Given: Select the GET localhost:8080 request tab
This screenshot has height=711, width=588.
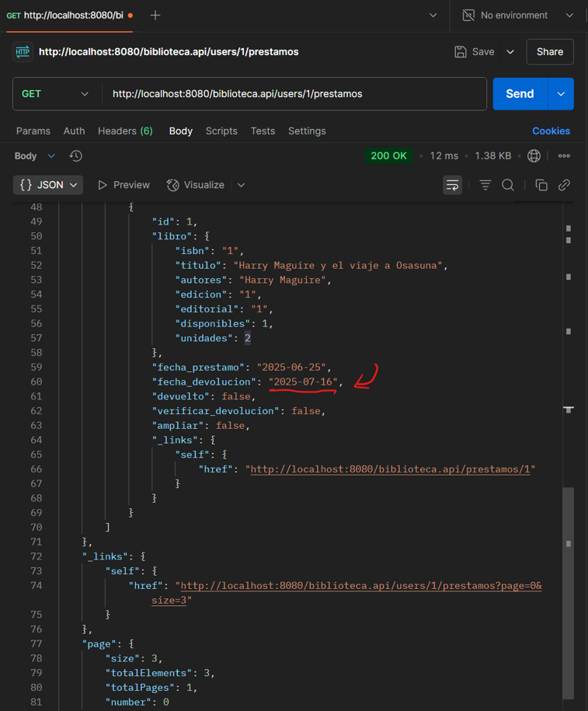Looking at the screenshot, I should point(69,16).
